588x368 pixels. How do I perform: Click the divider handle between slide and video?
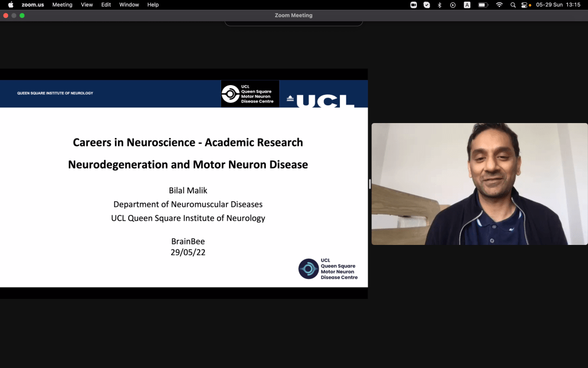[x=370, y=184]
